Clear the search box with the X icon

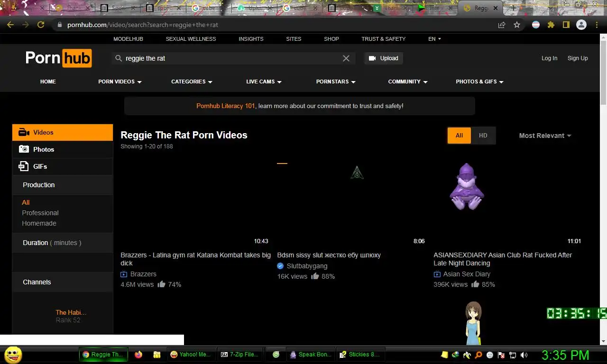click(346, 58)
